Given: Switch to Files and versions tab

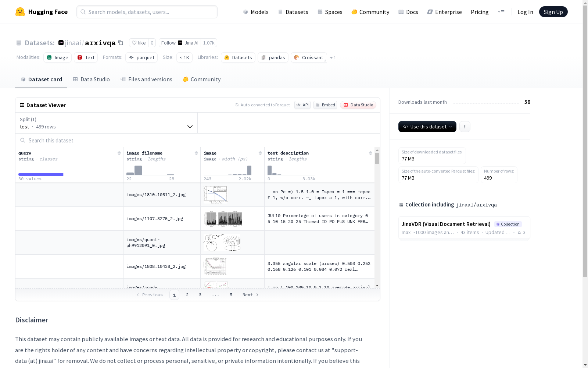Looking at the screenshot, I should point(146,79).
